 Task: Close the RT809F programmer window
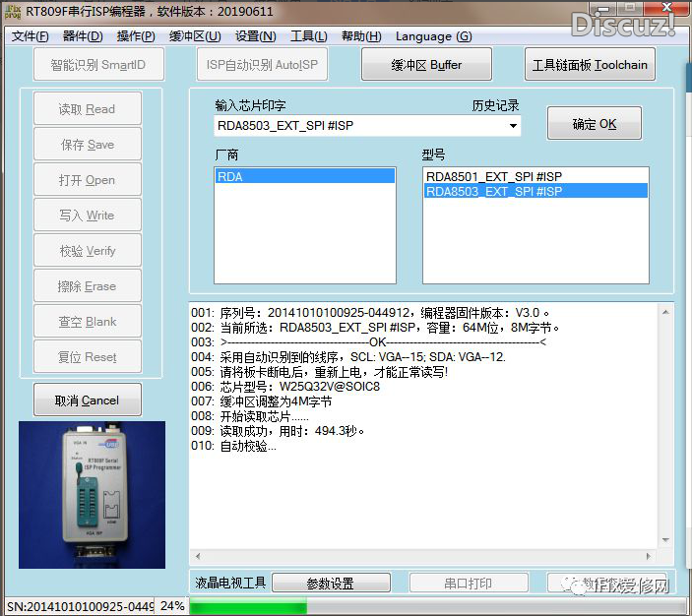tap(667, 6)
